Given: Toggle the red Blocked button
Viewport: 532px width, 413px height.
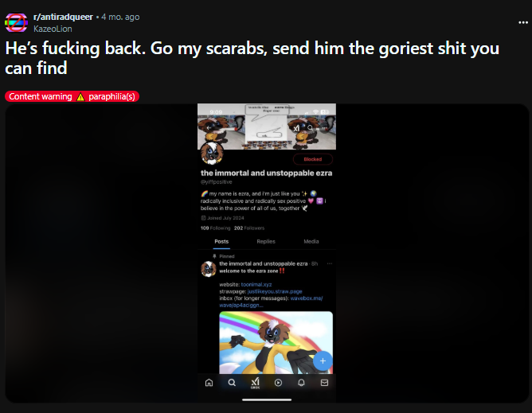Looking at the screenshot, I should click(x=312, y=159).
